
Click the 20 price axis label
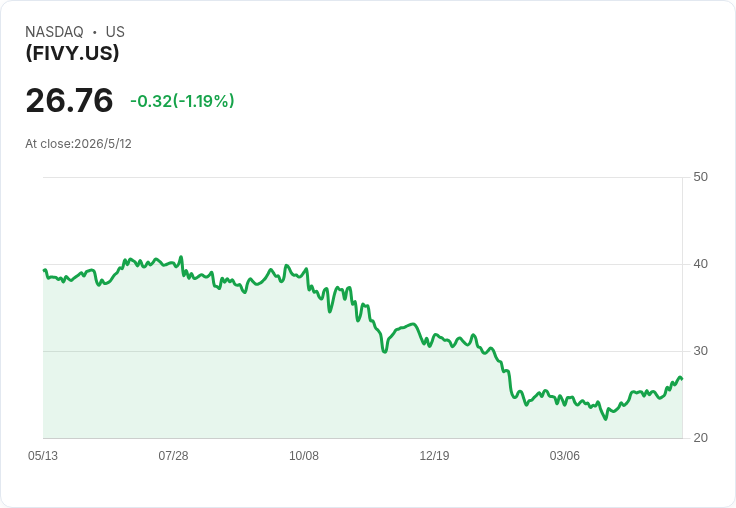[700, 438]
